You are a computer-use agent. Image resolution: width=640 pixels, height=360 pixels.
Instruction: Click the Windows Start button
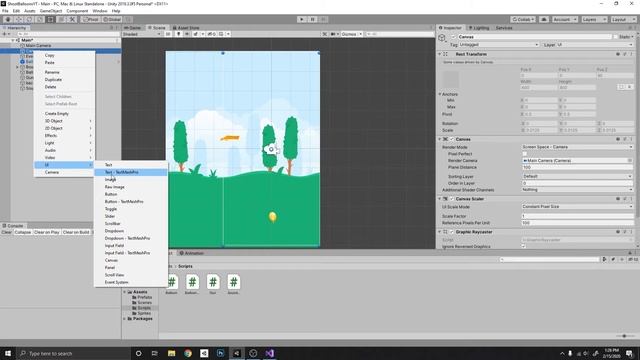[x=8, y=353]
